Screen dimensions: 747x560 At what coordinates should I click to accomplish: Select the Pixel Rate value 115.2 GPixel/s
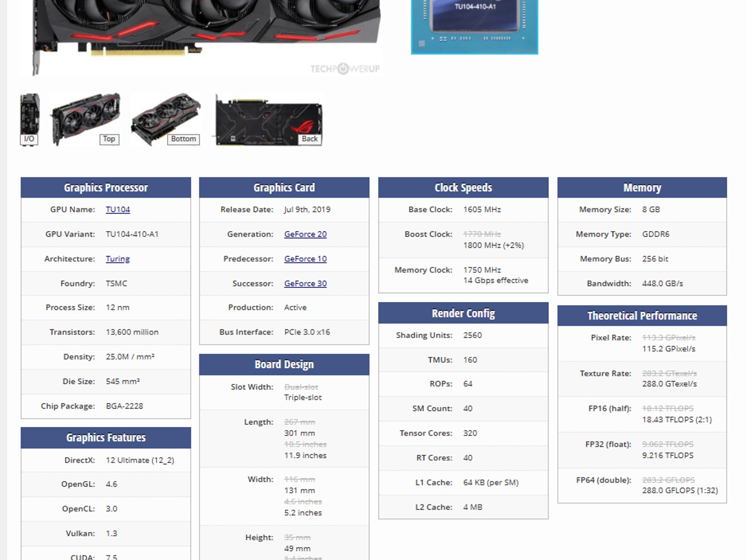click(669, 349)
